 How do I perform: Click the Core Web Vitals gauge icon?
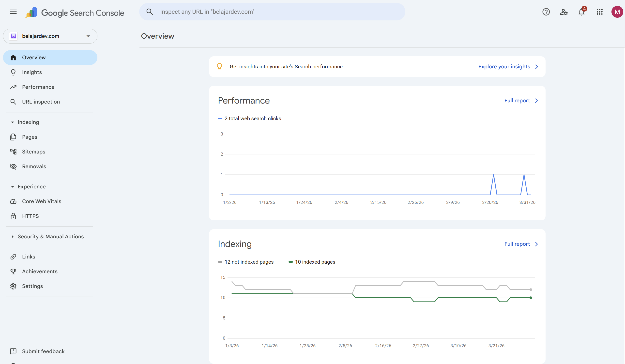click(x=13, y=201)
